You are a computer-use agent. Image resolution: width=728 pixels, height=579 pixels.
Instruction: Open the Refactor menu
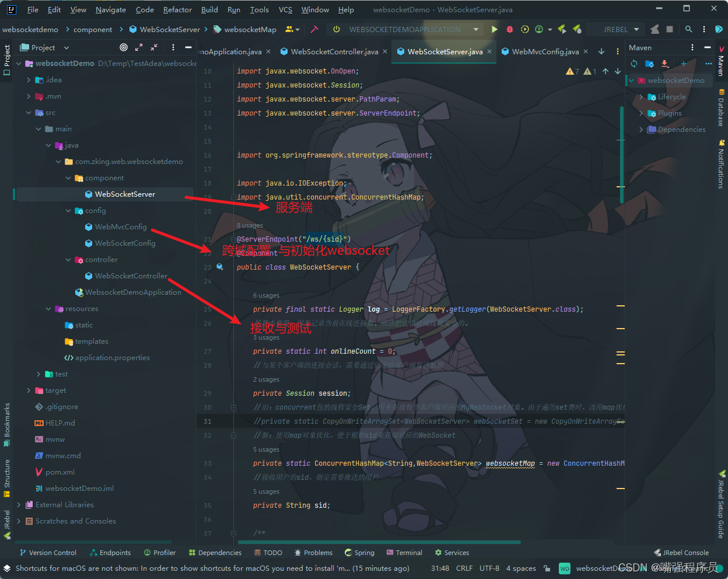tap(177, 9)
